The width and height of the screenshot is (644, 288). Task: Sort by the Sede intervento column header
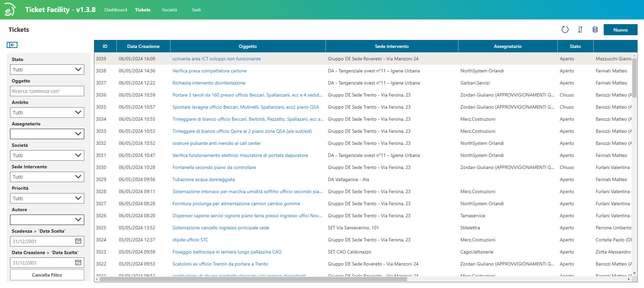pos(392,46)
